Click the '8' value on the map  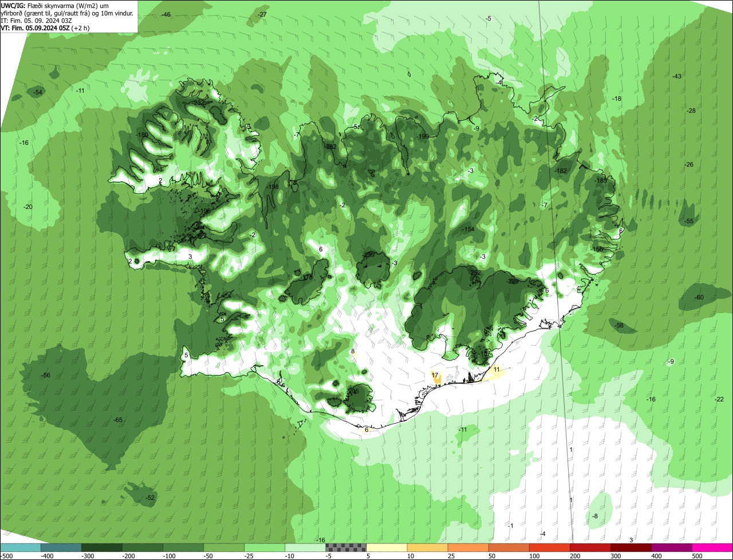pyautogui.click(x=353, y=351)
